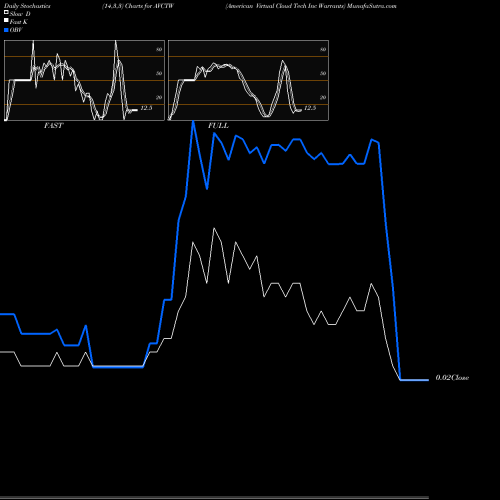Click the 'Fast K' legend label
Screen dimensions: 500x500
[x=19, y=22]
